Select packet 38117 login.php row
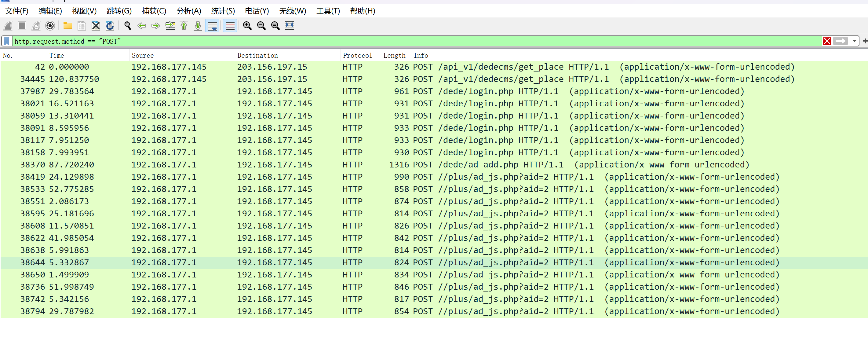This screenshot has width=868, height=341. pyautogui.click(x=434, y=140)
